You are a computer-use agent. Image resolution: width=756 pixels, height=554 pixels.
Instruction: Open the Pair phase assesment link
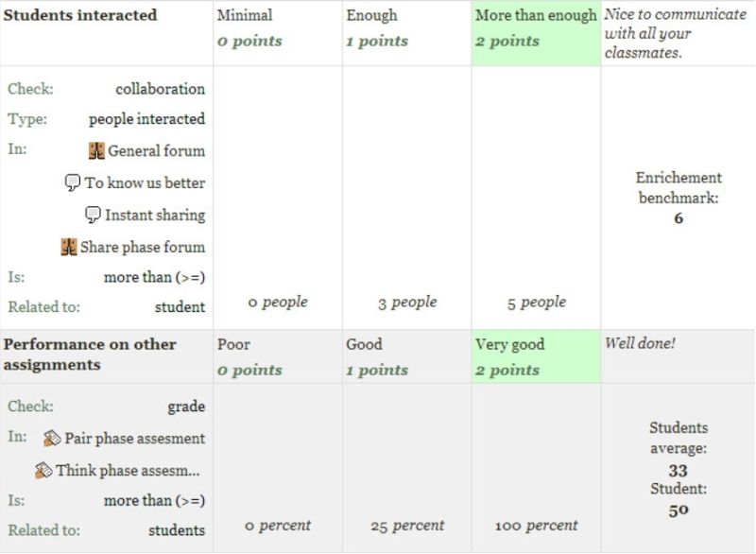134,439
